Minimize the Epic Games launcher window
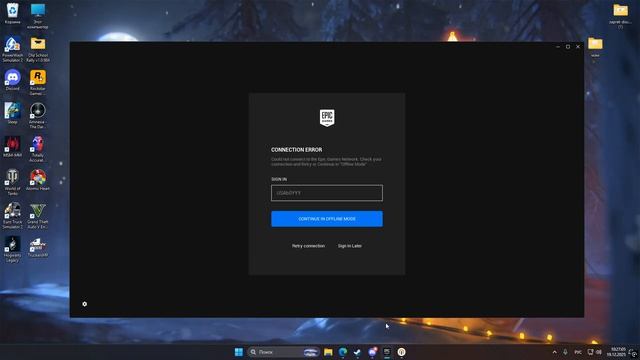The image size is (640, 360). (558, 47)
